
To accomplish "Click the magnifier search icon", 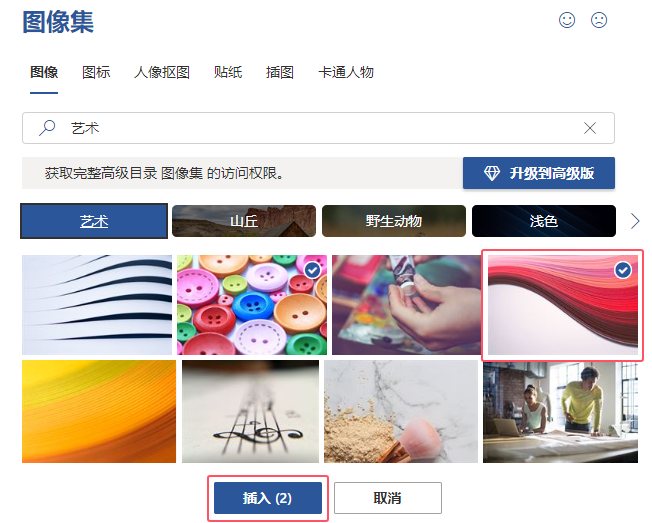I will (x=47, y=128).
